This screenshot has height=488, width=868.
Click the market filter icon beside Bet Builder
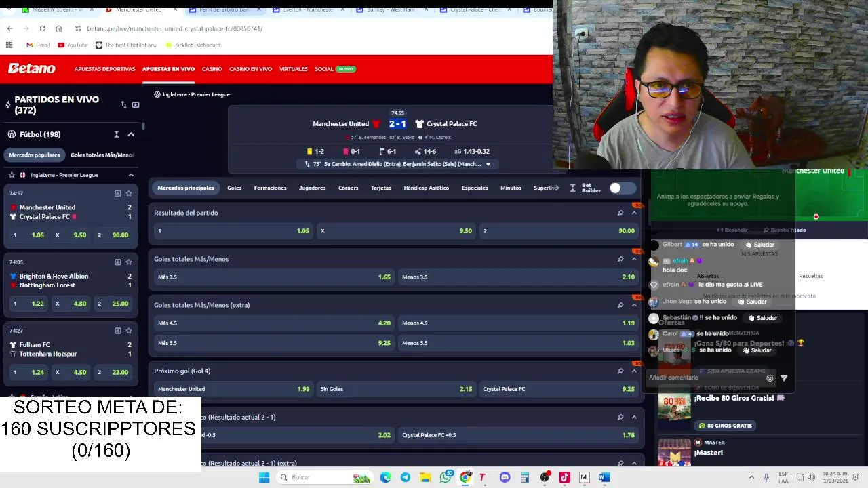pyautogui.click(x=572, y=188)
